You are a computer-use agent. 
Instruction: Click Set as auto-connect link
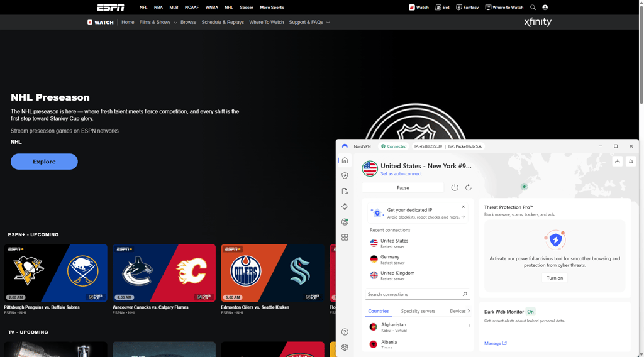point(401,173)
